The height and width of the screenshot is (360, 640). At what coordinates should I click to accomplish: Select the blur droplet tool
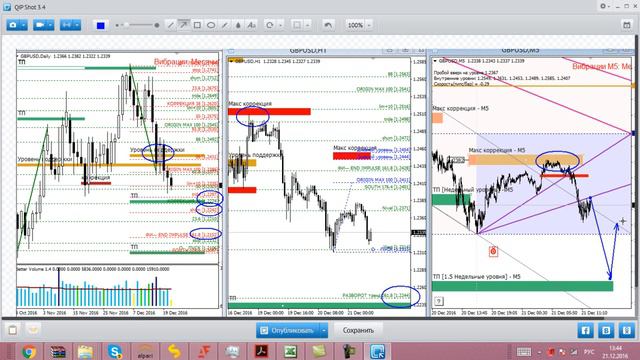pyautogui.click(x=238, y=25)
